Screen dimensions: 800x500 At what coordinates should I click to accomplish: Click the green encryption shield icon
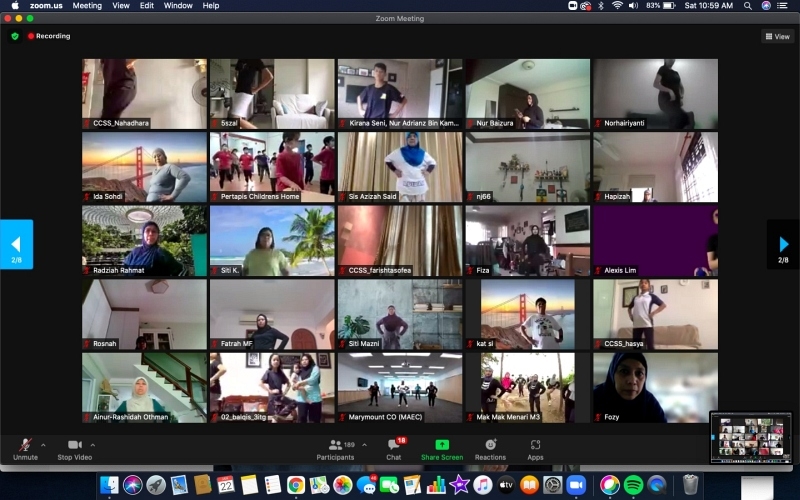click(x=15, y=36)
